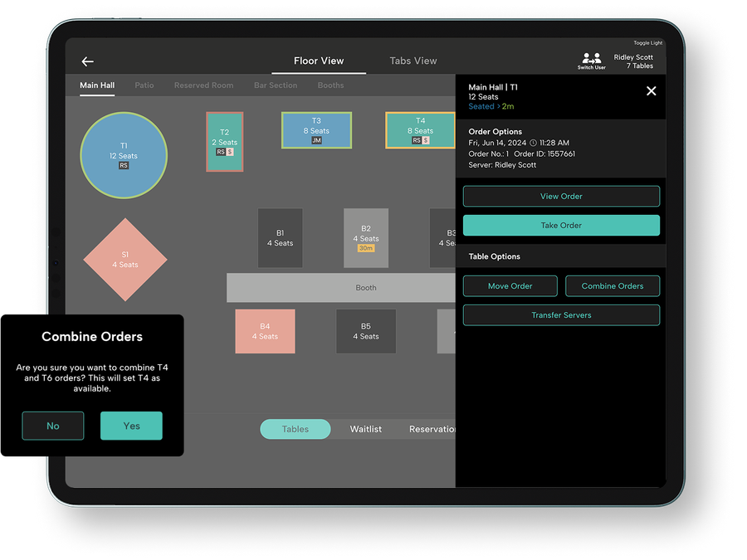
Task: Toggle Light mode at top right
Action: 647,43
